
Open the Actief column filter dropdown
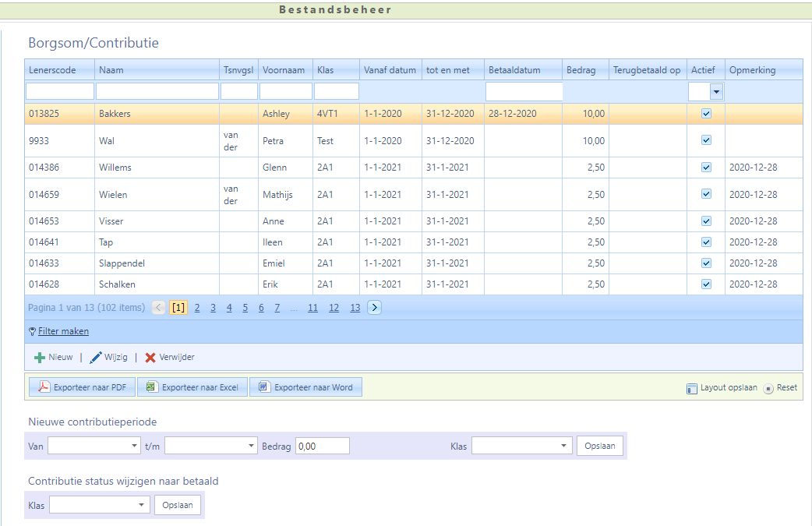point(716,92)
